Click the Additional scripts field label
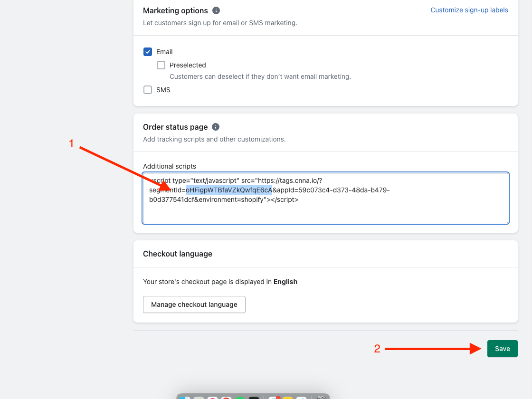Image resolution: width=532 pixels, height=399 pixels. (170, 166)
